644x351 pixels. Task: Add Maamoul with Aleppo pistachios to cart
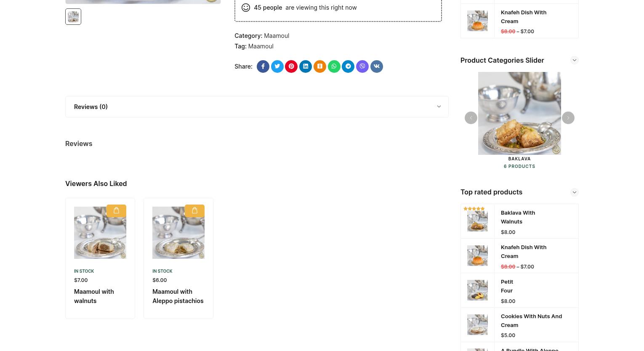[194, 210]
